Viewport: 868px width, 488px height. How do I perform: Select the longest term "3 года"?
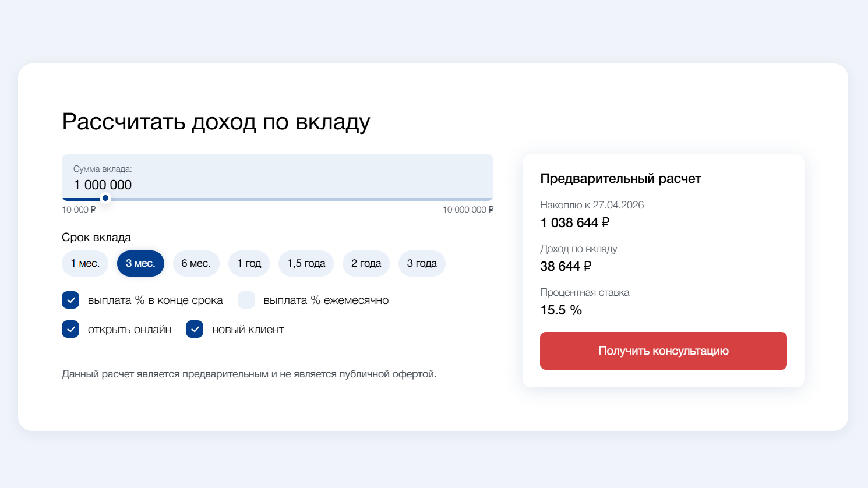click(422, 263)
